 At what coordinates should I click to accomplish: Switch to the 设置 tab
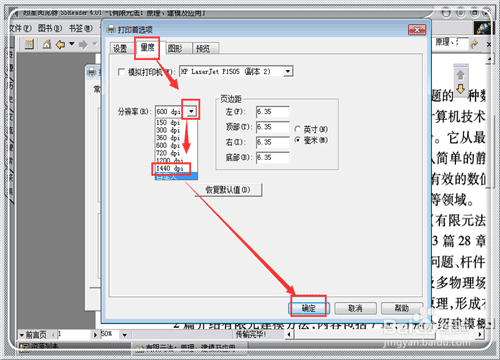[x=120, y=49]
